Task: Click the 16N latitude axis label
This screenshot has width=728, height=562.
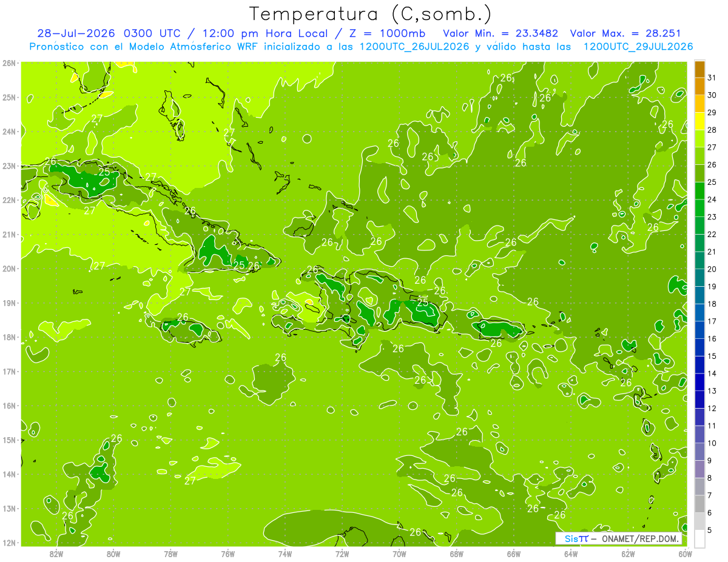Action: pos(9,406)
